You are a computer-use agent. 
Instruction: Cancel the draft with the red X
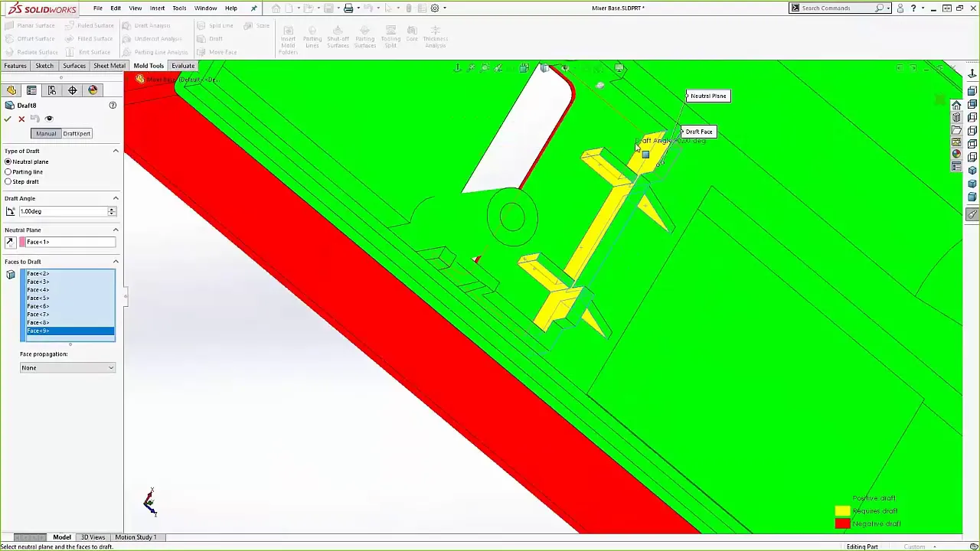[x=21, y=119]
